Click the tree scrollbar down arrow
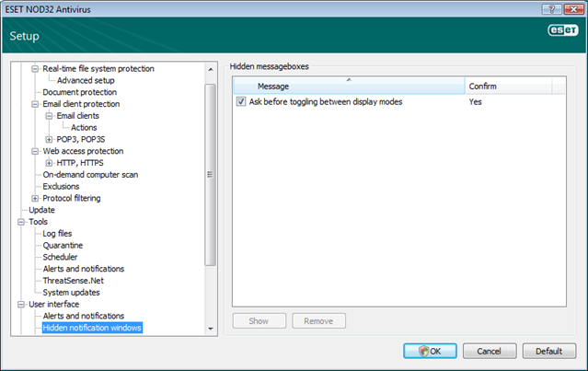The image size is (588, 371). click(x=211, y=329)
